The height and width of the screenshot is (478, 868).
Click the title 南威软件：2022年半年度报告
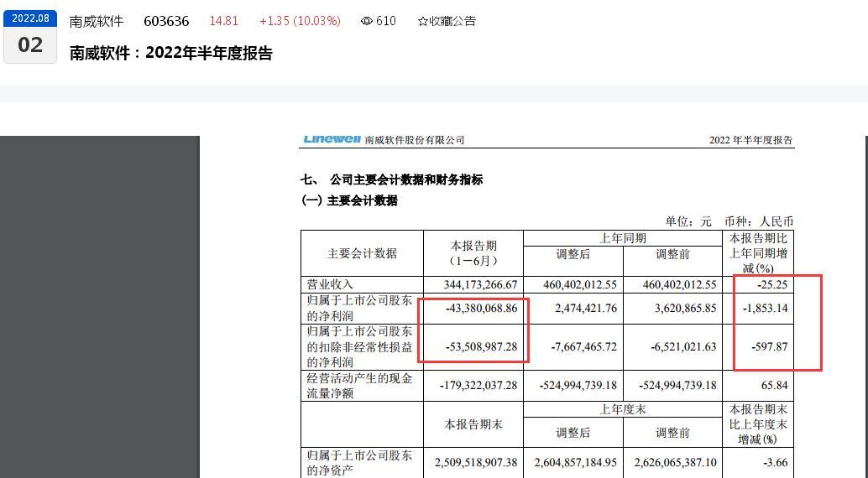pyautogui.click(x=171, y=53)
